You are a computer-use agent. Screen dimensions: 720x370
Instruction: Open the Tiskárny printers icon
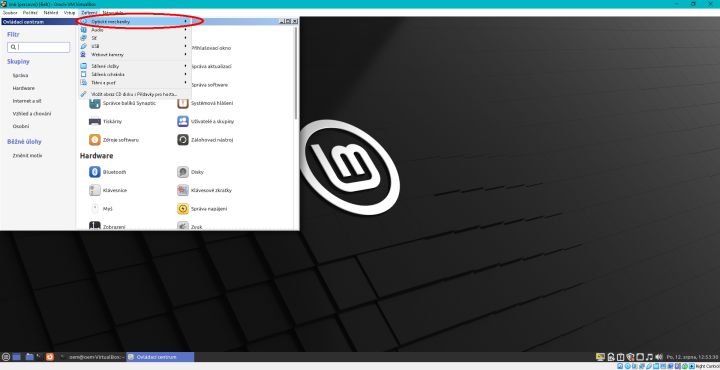(x=95, y=121)
